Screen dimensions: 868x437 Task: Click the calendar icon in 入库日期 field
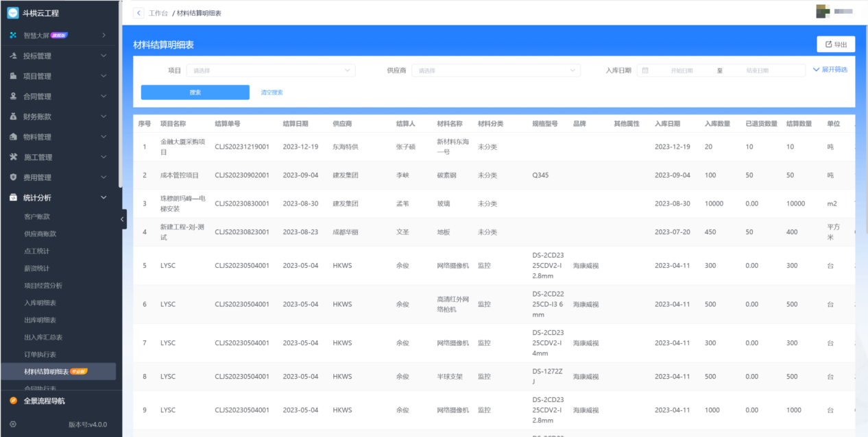(645, 71)
